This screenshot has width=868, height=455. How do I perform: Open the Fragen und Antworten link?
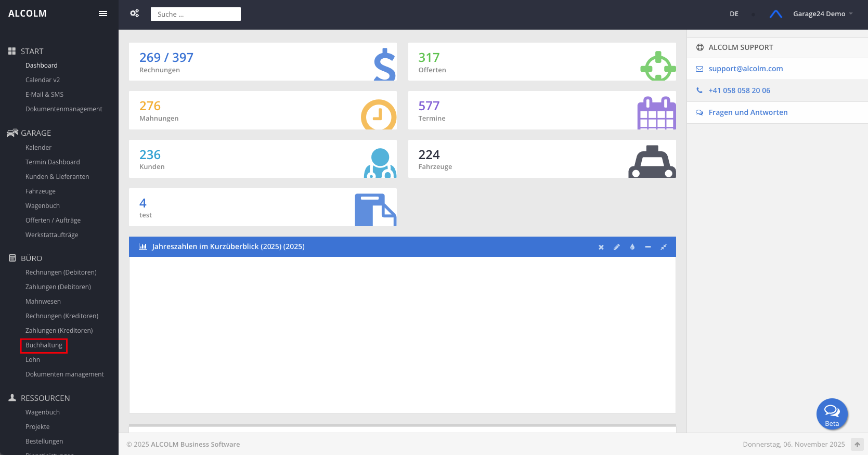click(747, 112)
